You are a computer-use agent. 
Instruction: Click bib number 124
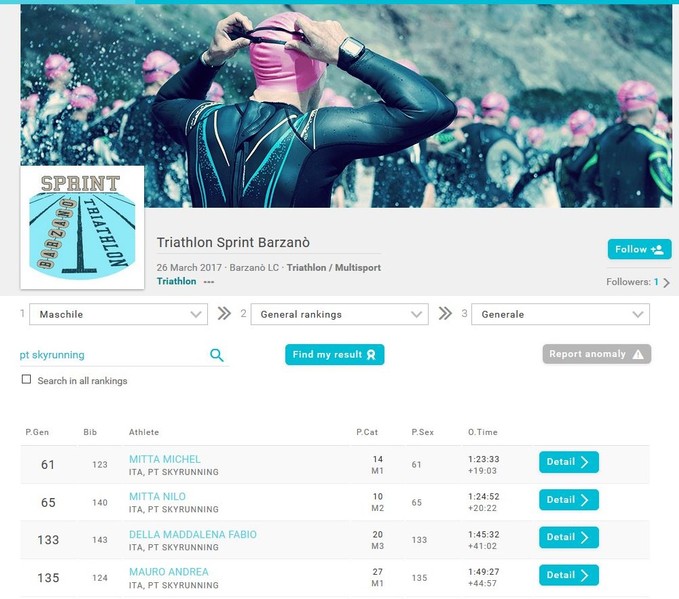coord(100,578)
